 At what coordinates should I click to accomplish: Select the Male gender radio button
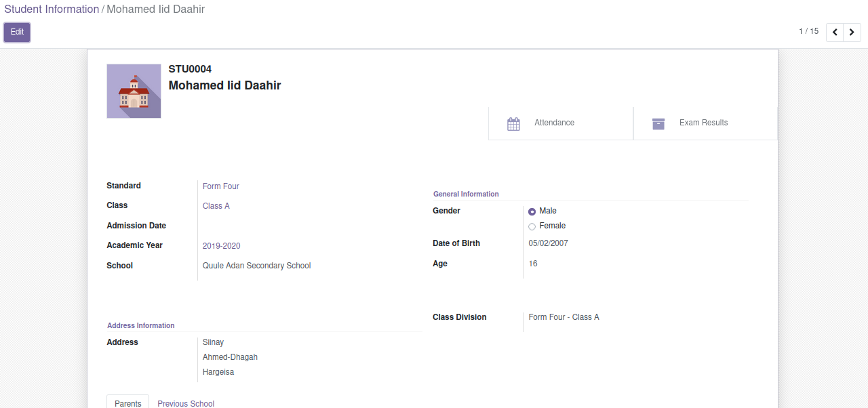pyautogui.click(x=532, y=211)
